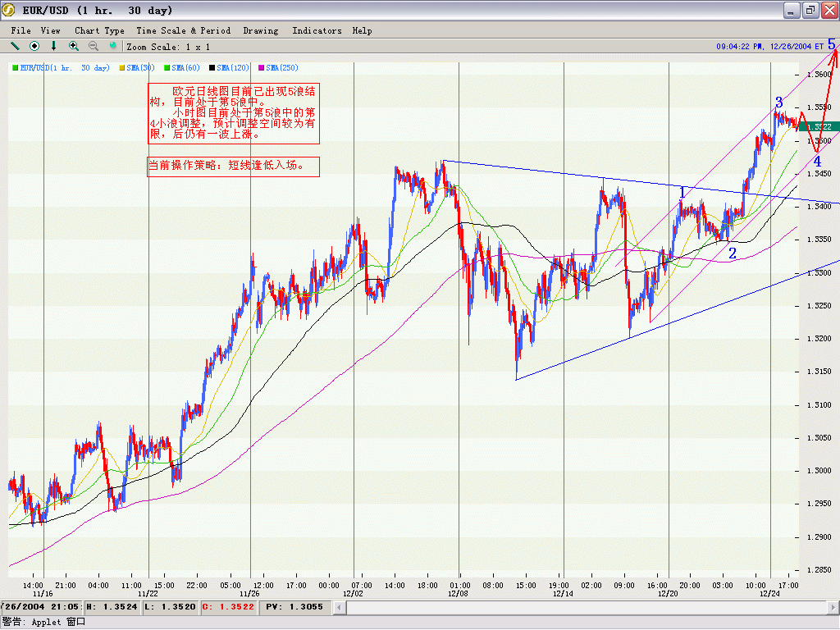This screenshot has width=840, height=630.
Task: Click the Applet warning text in status bar
Action: click(x=44, y=622)
